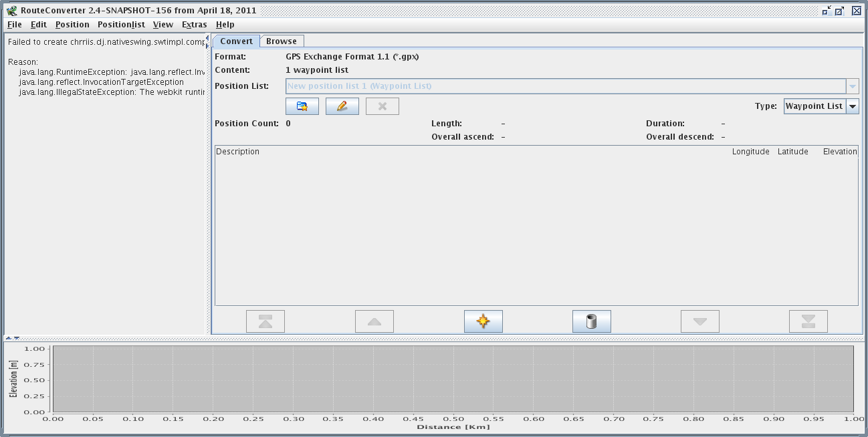Open the Extras menu
The height and width of the screenshot is (437, 868).
tap(195, 25)
